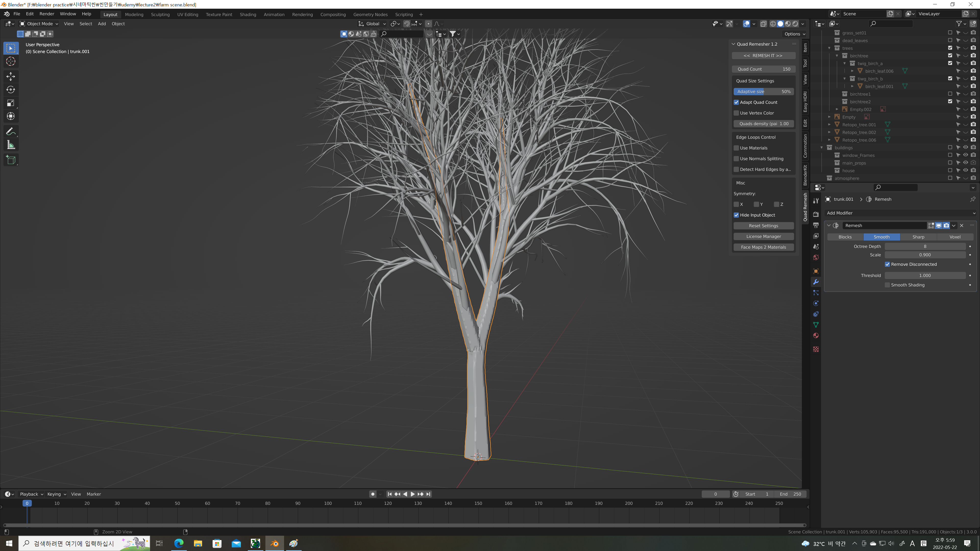Switch to the Sculpting workspace tab

[x=160, y=15]
